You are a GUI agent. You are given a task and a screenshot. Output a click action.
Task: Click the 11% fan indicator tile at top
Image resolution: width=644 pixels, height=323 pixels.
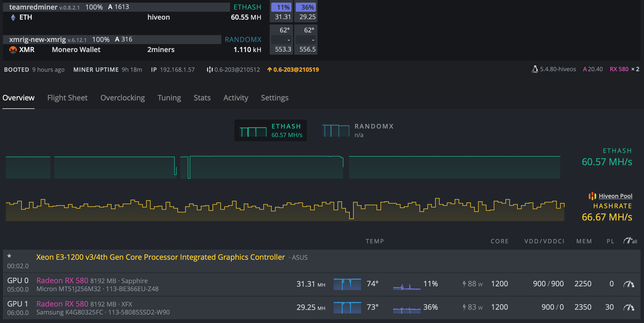click(281, 7)
